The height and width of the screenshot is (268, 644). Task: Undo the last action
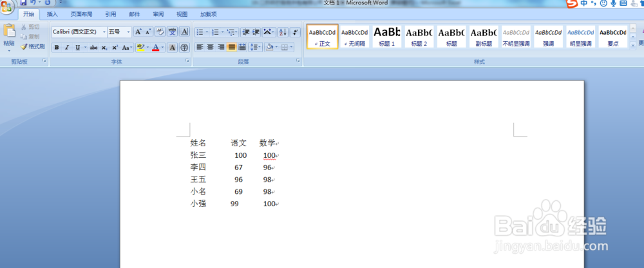click(x=33, y=3)
